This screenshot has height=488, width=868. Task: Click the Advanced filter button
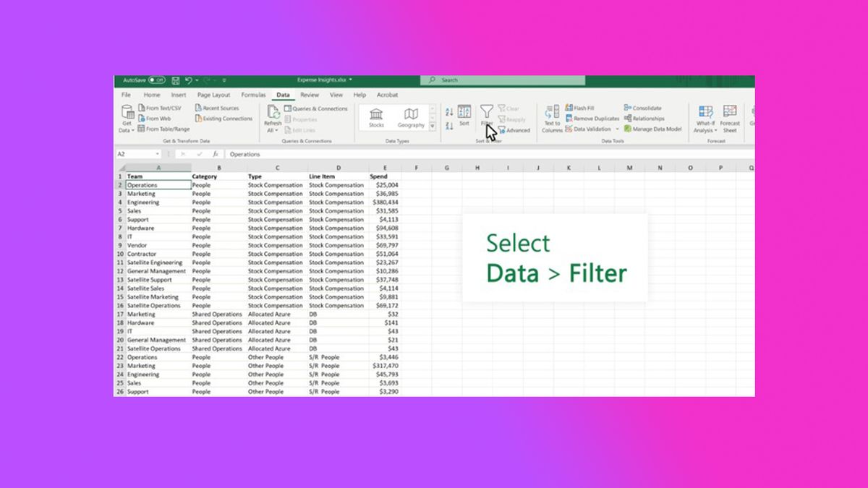[x=514, y=130]
